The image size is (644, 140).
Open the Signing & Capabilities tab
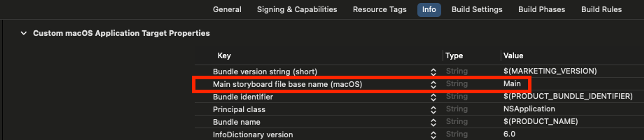click(x=297, y=9)
